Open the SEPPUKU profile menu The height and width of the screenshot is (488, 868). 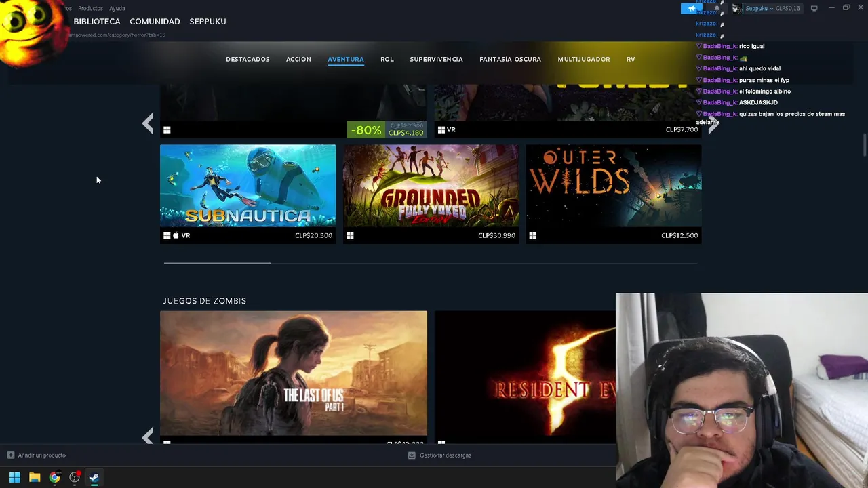(x=208, y=22)
